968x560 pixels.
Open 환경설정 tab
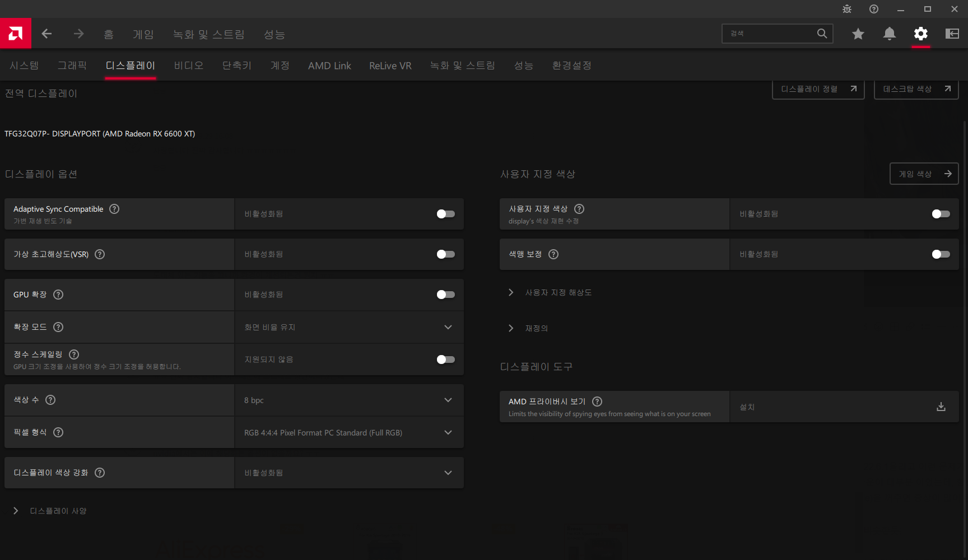click(x=572, y=66)
